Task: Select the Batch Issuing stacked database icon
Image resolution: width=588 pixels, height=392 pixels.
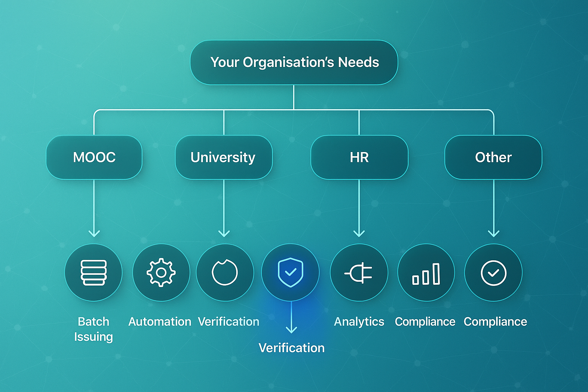Action: pyautogui.click(x=93, y=273)
